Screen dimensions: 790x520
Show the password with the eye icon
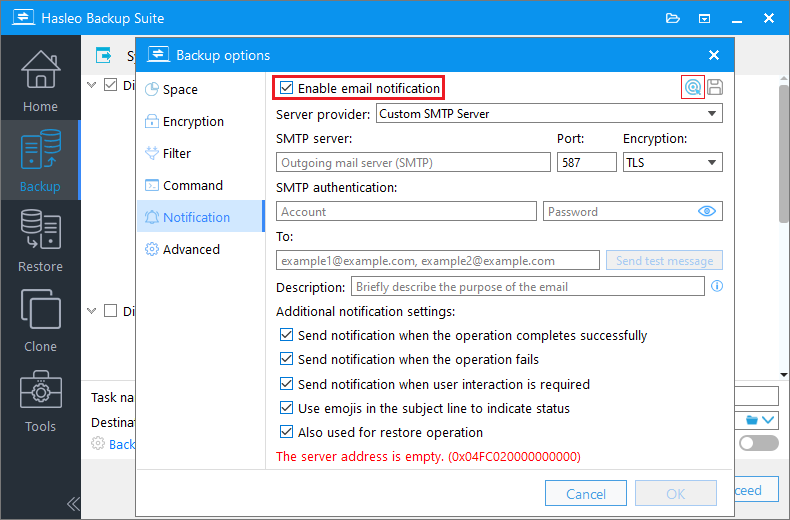(x=707, y=211)
